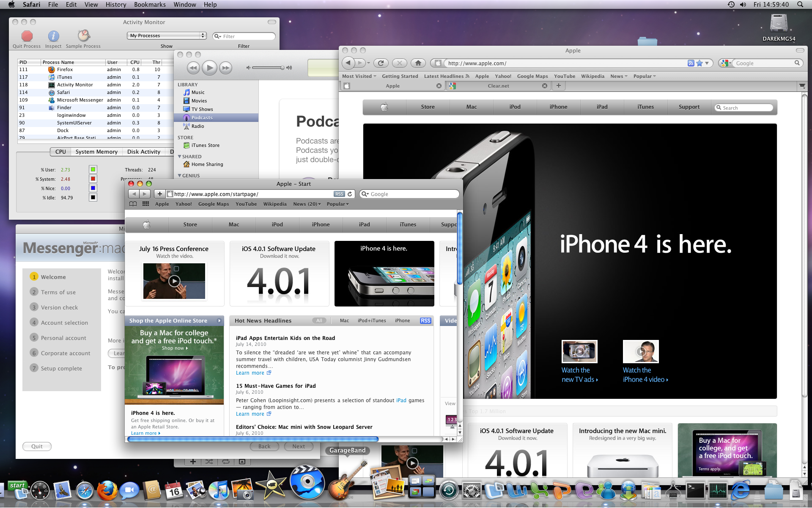Image resolution: width=812 pixels, height=508 pixels.
Task: Click the Sample Process icon
Action: click(x=83, y=36)
